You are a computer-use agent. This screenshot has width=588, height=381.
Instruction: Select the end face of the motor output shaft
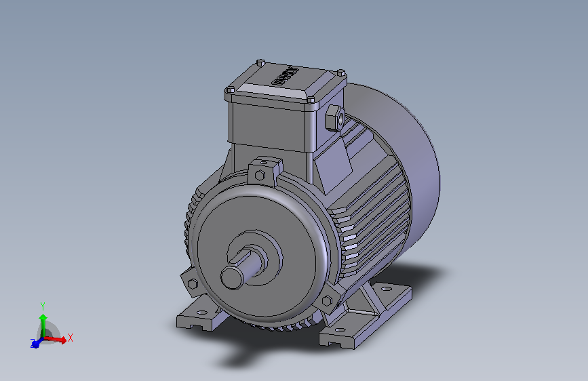point(232,277)
